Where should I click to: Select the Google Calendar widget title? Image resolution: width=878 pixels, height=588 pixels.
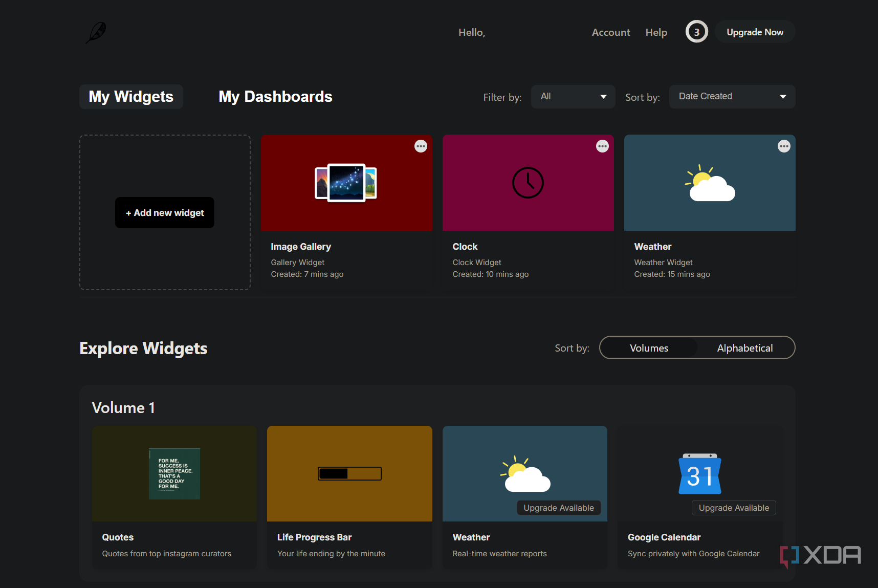[664, 537]
